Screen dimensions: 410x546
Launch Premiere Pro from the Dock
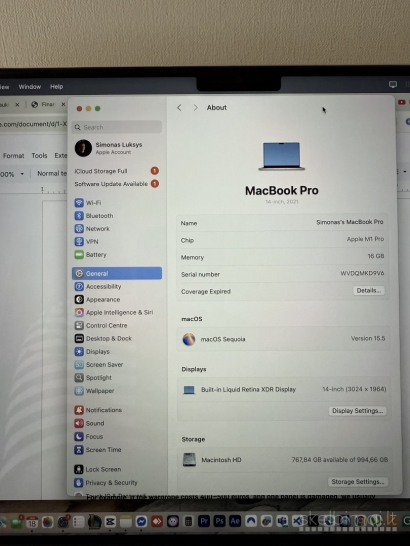pyautogui.click(x=204, y=521)
